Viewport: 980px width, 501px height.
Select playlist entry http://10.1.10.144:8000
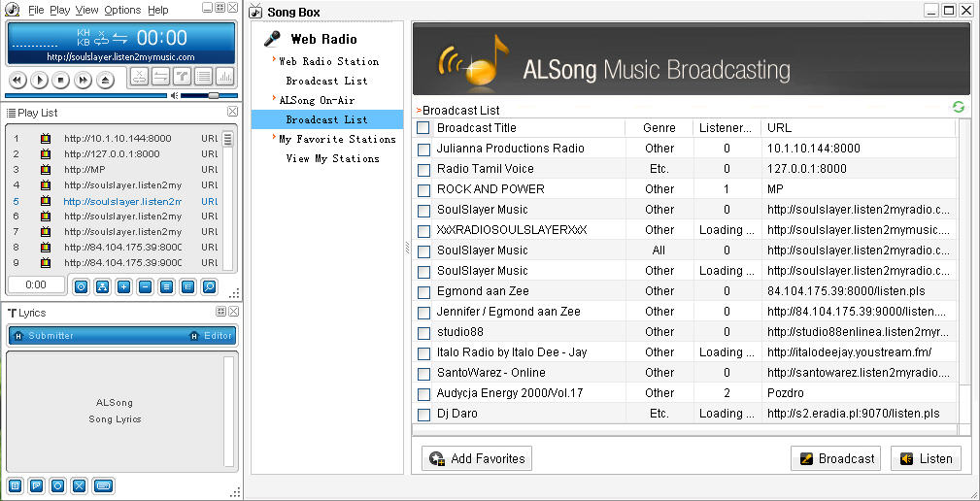[117, 139]
